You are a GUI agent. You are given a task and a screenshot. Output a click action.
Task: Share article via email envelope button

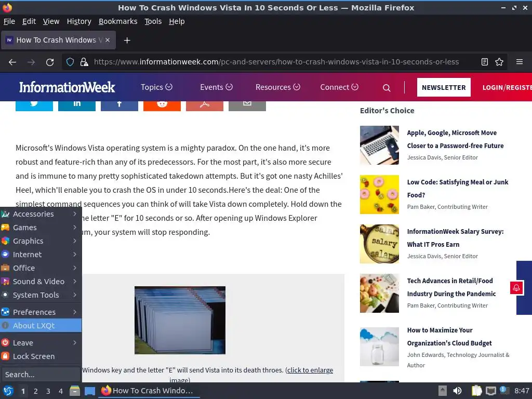(x=247, y=105)
